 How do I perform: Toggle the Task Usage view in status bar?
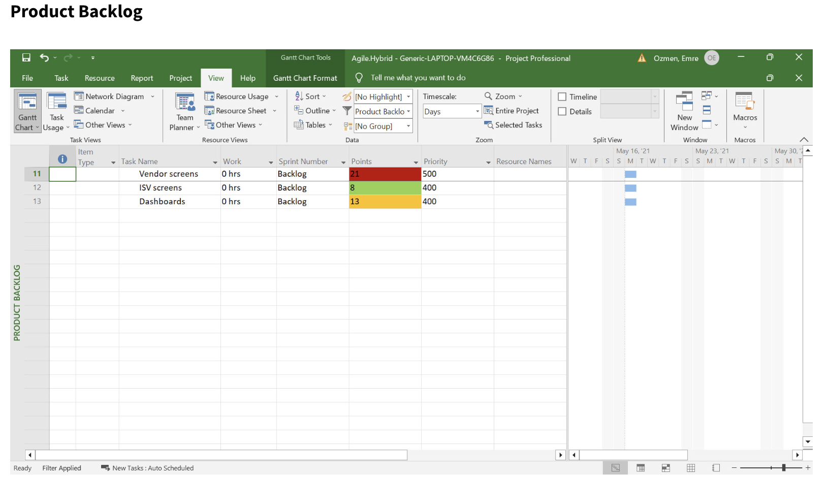pyautogui.click(x=641, y=468)
